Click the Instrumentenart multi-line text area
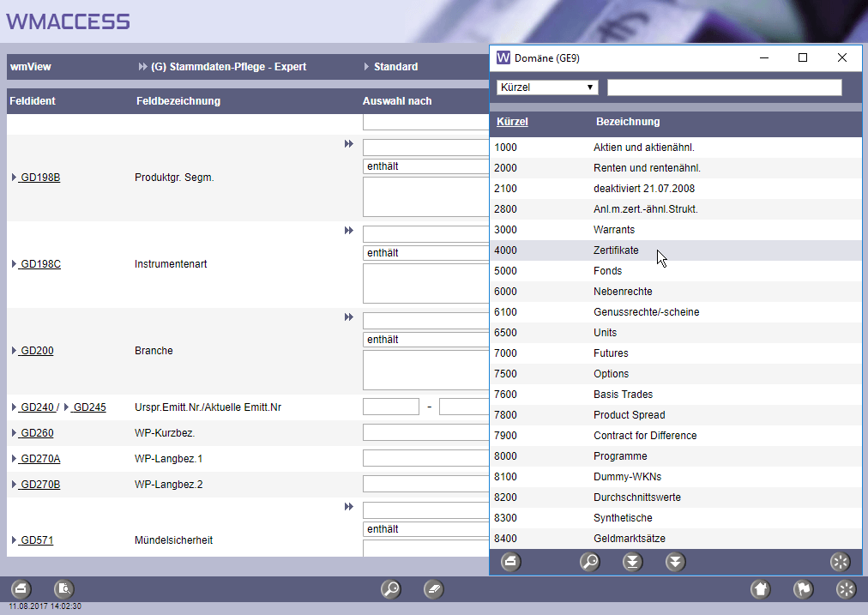This screenshot has width=868, height=615. (425, 283)
